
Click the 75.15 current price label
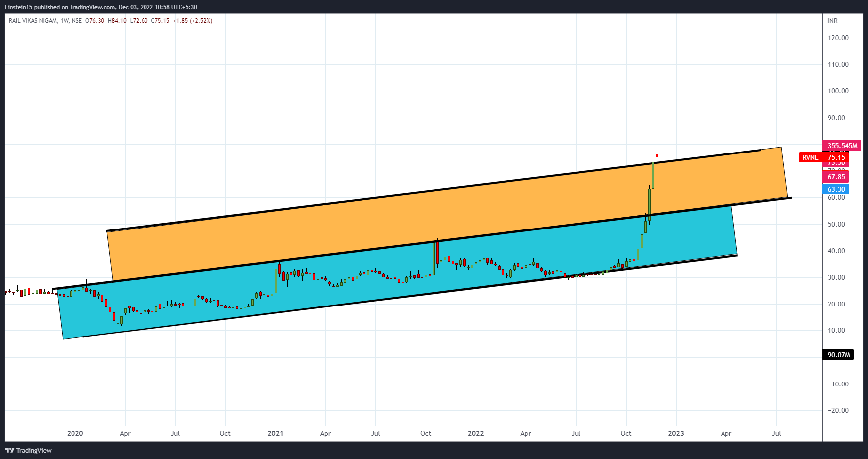pyautogui.click(x=836, y=157)
